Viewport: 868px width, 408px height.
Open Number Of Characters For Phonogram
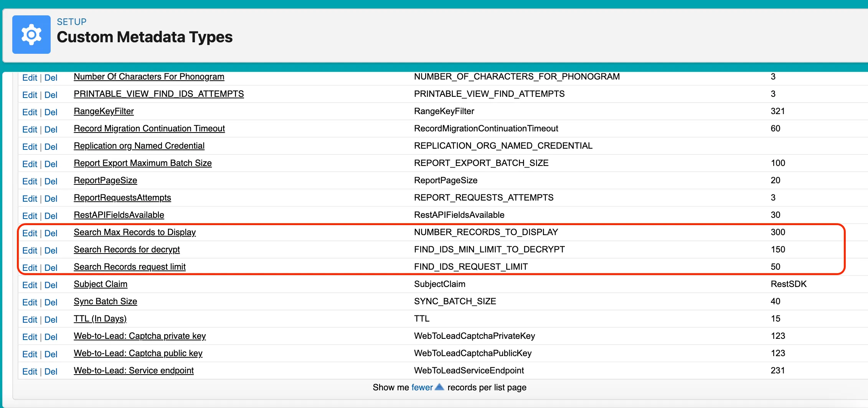(149, 76)
